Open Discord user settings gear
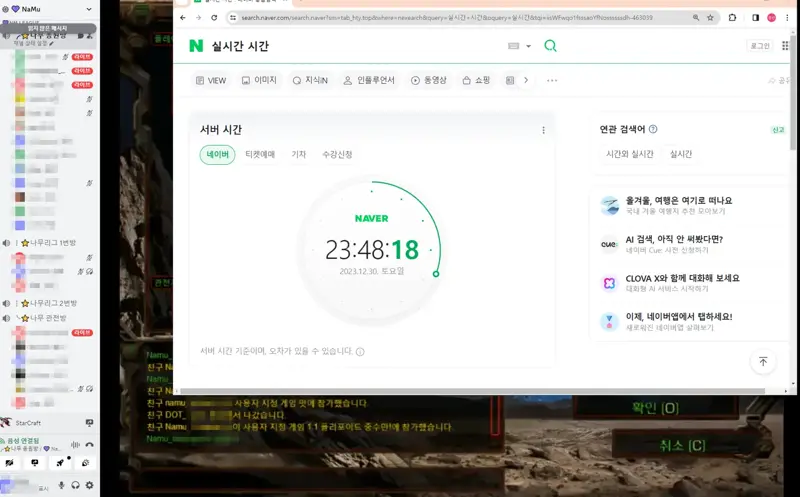800x497 pixels. tap(89, 485)
